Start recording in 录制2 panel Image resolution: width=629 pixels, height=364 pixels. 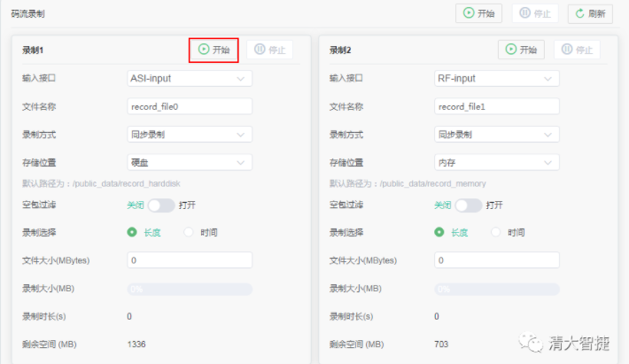pos(521,50)
